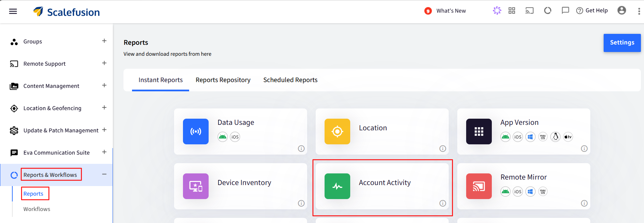
Task: Open the Remote Mirror report title
Action: point(524,177)
